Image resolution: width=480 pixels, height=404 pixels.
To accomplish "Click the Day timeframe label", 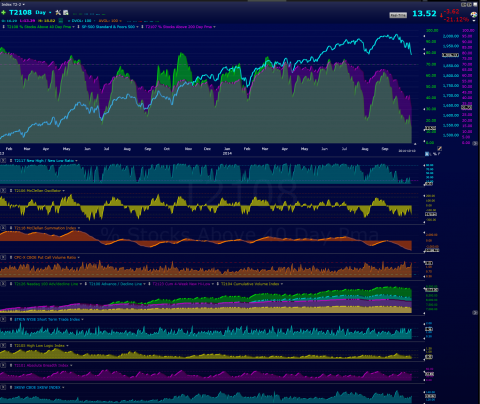I will pos(40,13).
